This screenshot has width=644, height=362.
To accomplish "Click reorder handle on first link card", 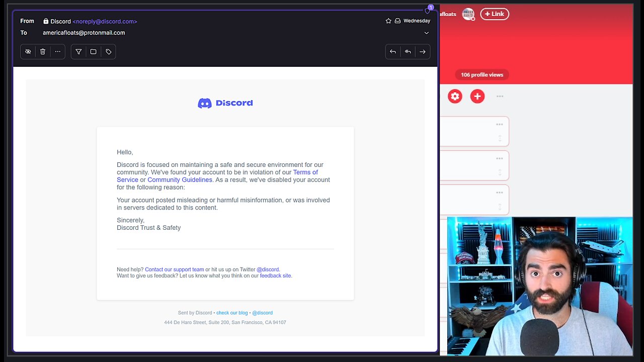I will pyautogui.click(x=500, y=138).
